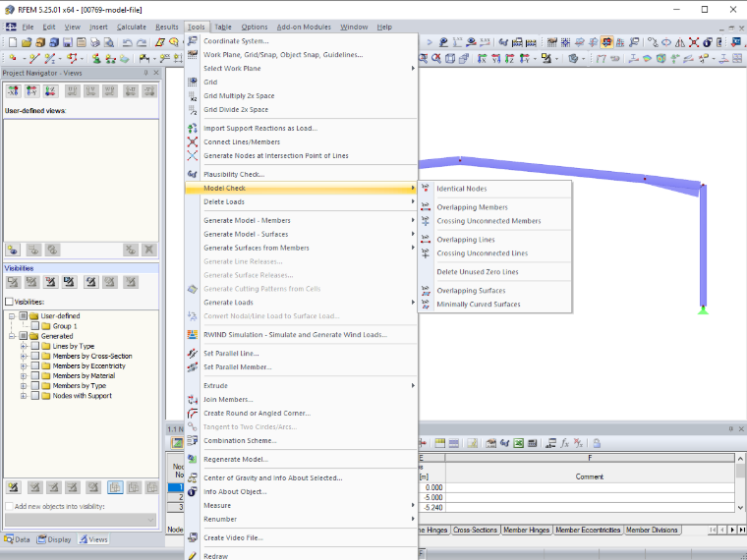Check the Nodes with Support checkbox
747x560 pixels.
click(35, 396)
